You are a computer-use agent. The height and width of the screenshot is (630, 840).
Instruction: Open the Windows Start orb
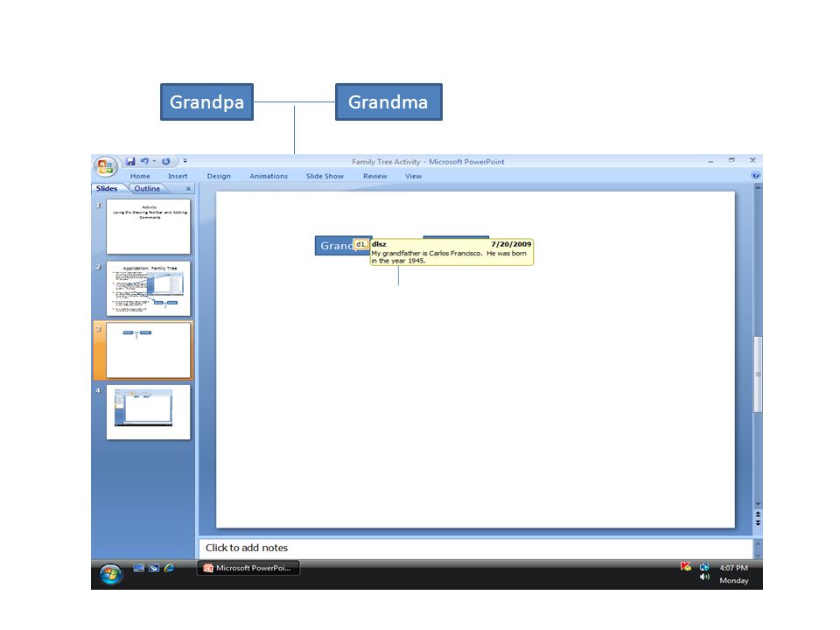pos(111,574)
